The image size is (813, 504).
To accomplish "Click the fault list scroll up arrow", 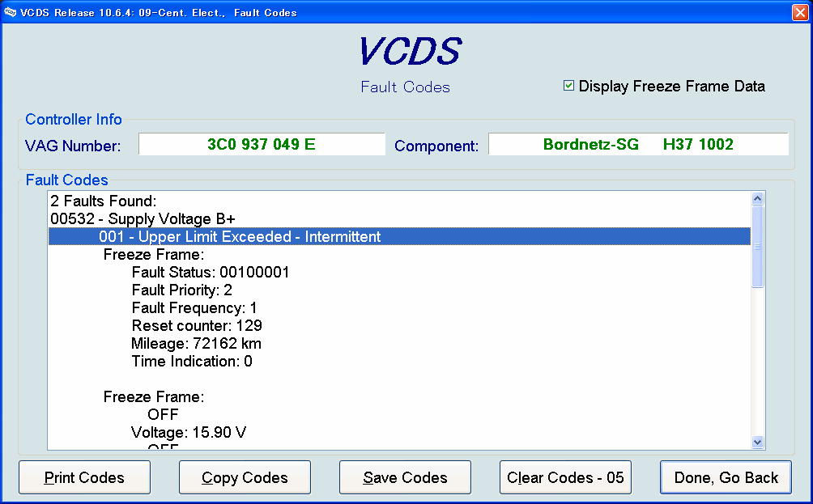I will point(757,199).
